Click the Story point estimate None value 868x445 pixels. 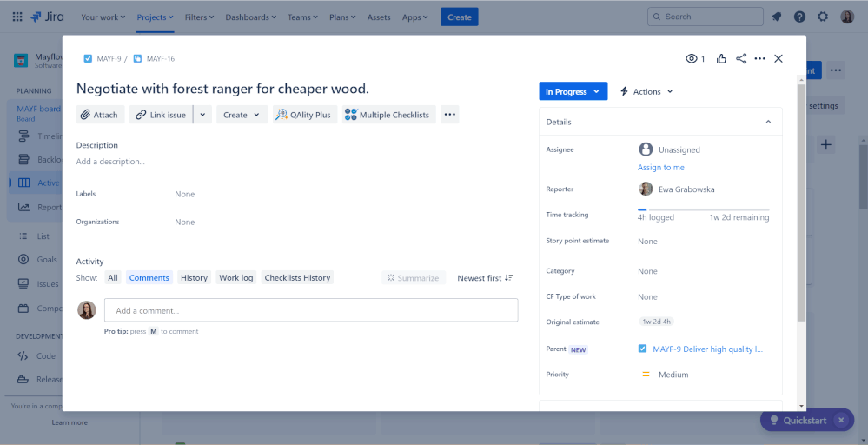647,242
